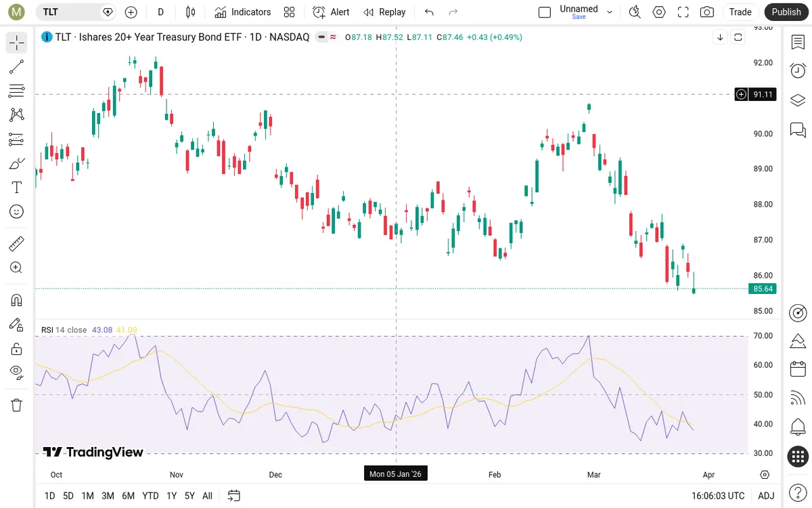
Task: Open the news feed icon
Action: point(798,398)
